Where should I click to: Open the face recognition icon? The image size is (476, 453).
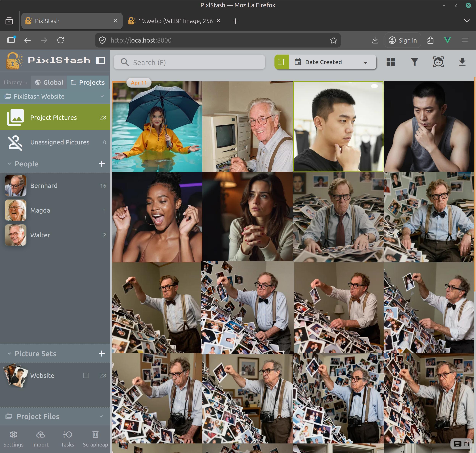tap(438, 62)
